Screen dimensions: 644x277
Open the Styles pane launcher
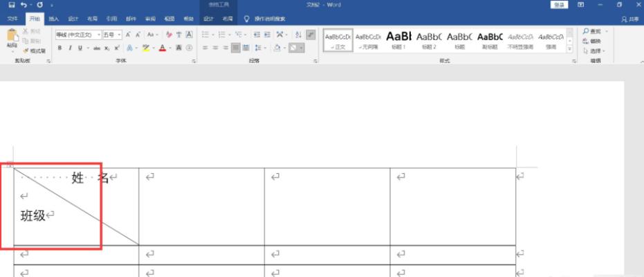click(575, 61)
